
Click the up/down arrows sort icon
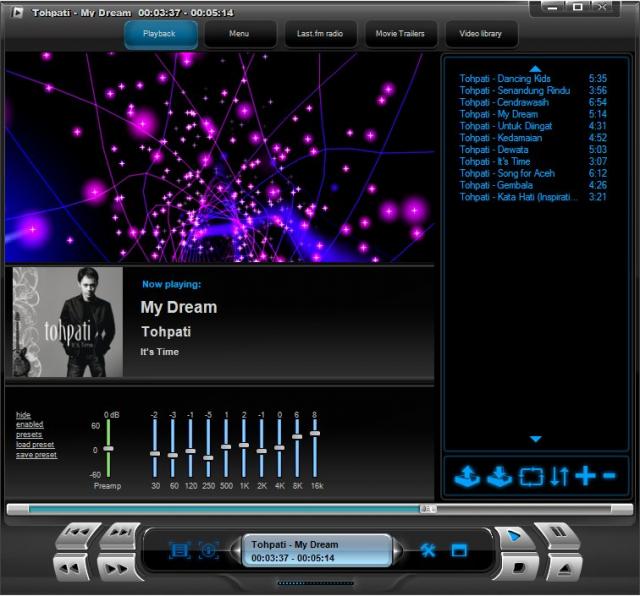(559, 476)
